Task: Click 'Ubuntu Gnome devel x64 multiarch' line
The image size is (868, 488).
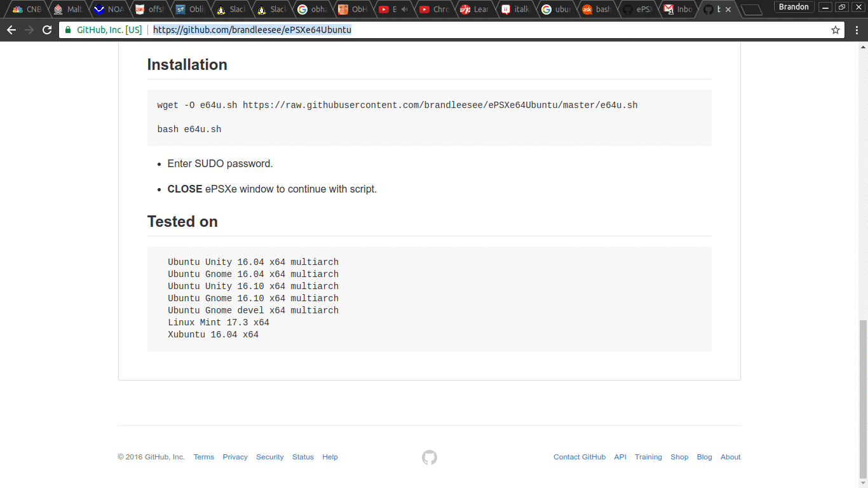Action: (253, 310)
